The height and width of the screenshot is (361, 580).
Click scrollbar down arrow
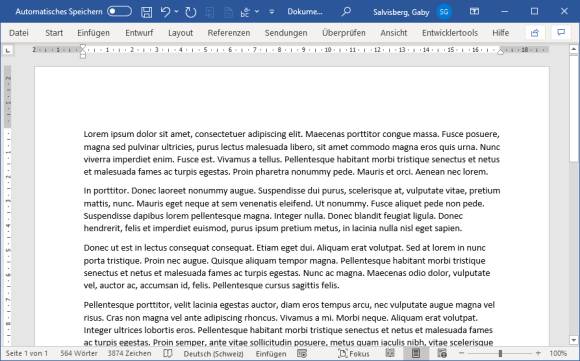tap(574, 340)
